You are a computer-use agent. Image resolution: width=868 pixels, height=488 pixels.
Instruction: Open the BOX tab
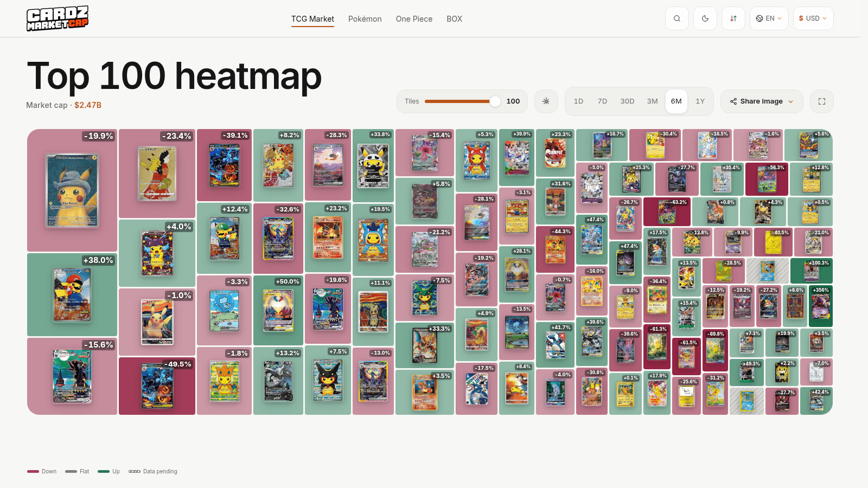[x=455, y=19]
